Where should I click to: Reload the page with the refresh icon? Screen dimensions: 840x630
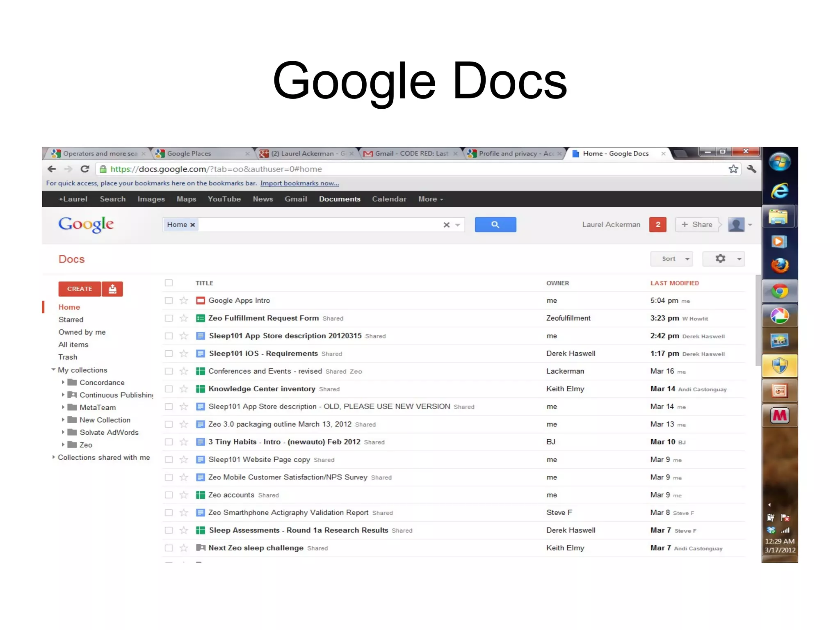click(x=85, y=169)
